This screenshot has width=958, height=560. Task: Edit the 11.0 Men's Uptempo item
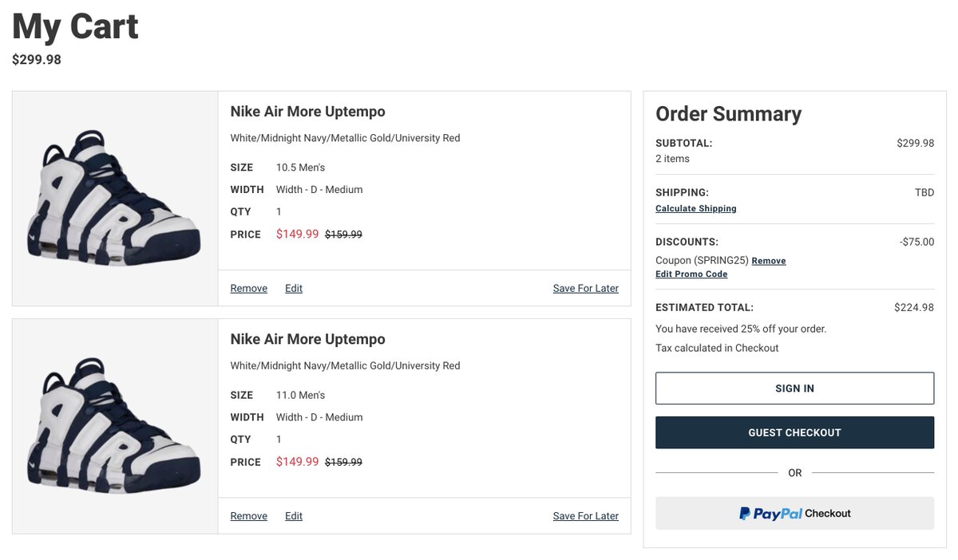click(294, 516)
